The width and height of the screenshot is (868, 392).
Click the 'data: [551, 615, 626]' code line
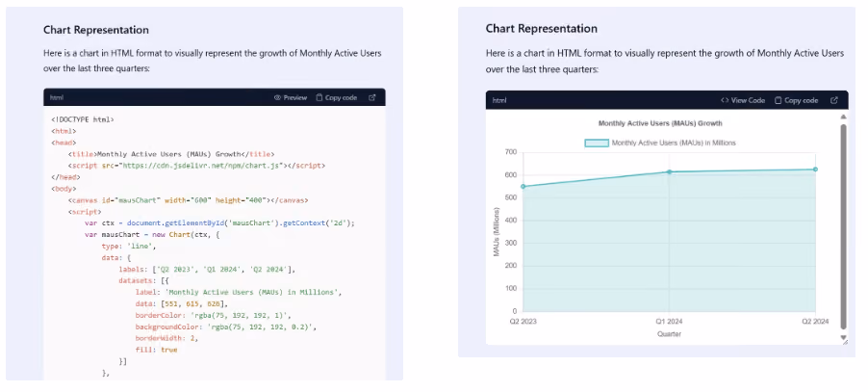[182, 304]
